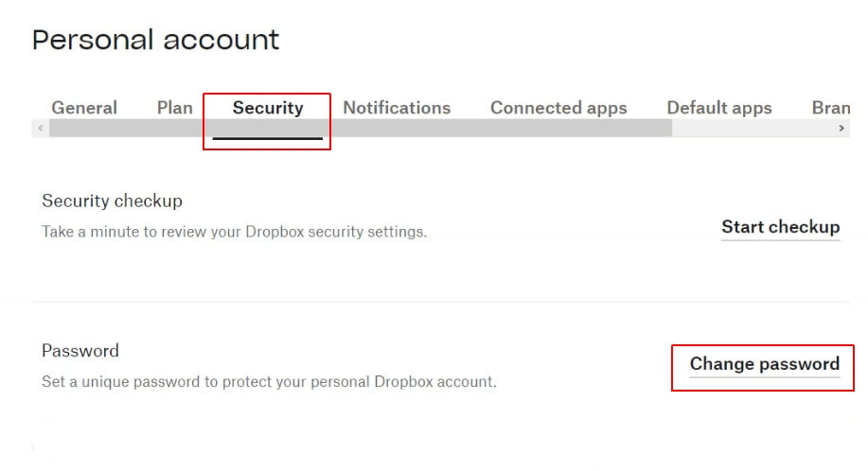868x471 pixels.
Task: Go to the Notifications tab
Action: pos(397,108)
